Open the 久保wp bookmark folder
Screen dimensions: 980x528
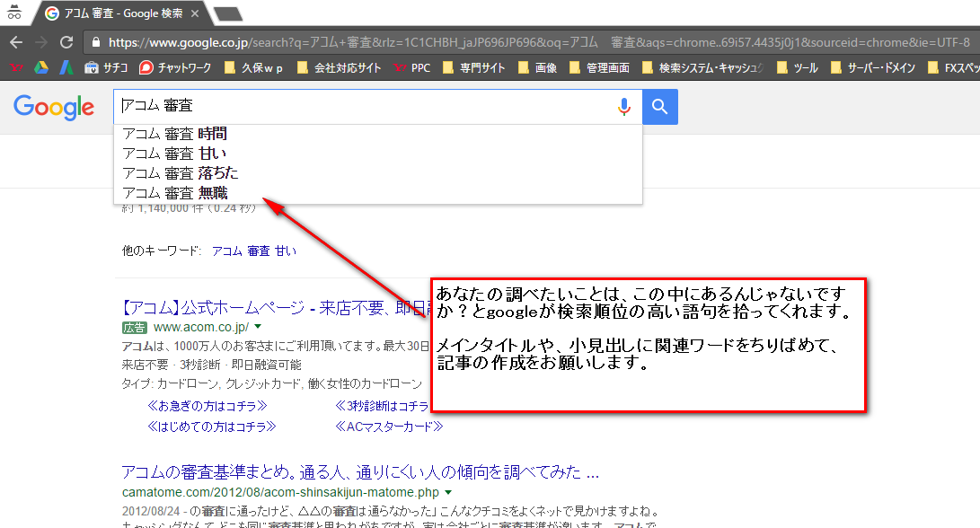click(x=253, y=67)
